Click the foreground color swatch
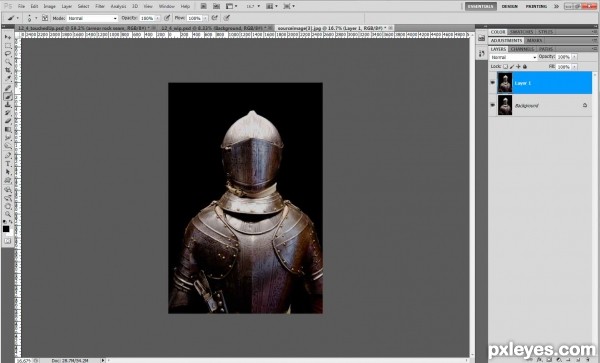The height and width of the screenshot is (363, 600). pos(6,228)
